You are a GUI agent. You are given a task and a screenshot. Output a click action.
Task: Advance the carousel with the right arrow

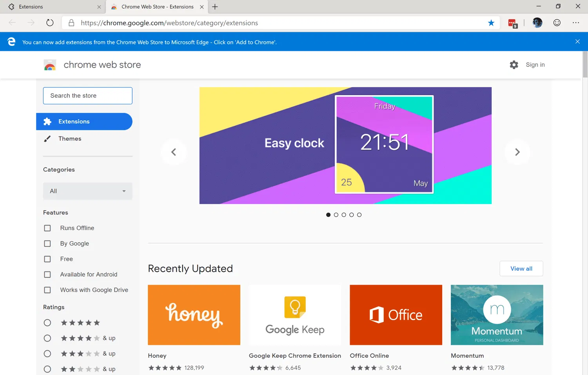517,152
